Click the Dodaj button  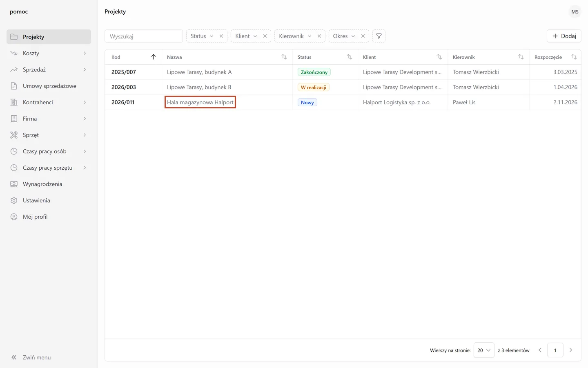[x=564, y=36]
